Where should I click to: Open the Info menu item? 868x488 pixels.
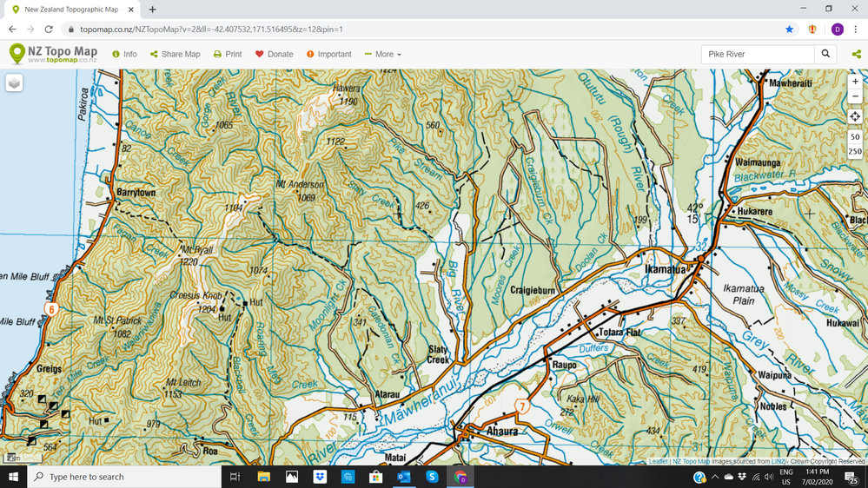(x=124, y=54)
